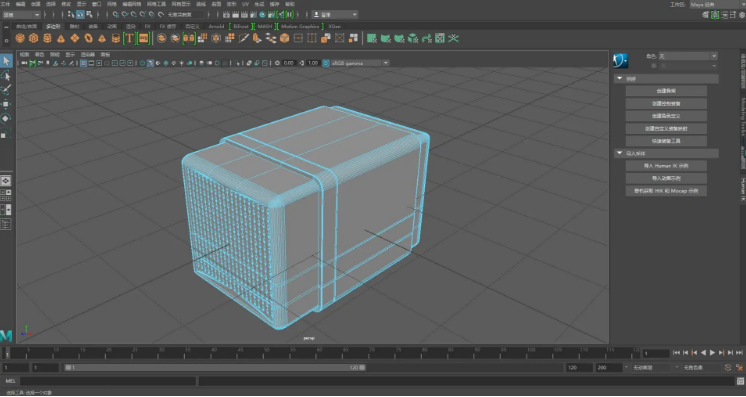746x397 pixels.
Task: Click the playback range slider bar
Action: pos(215,367)
